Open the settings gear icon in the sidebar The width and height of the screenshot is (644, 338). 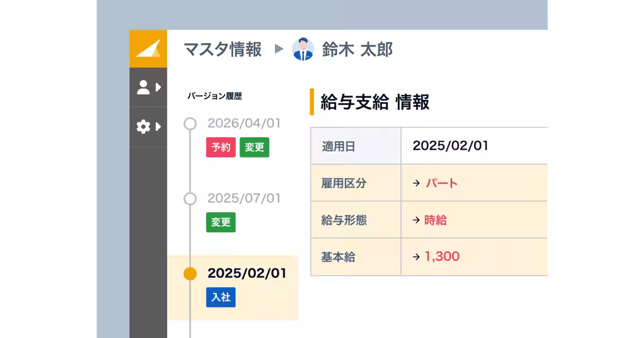[x=144, y=127]
